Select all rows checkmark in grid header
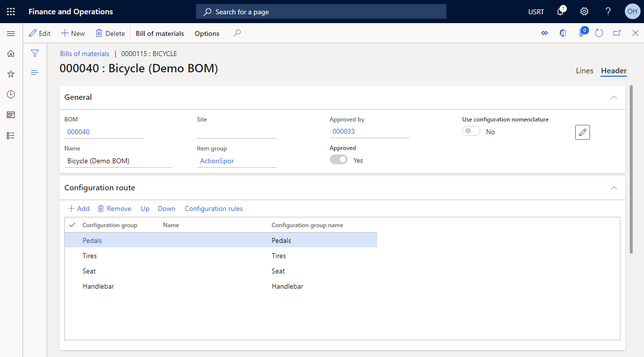 72,225
